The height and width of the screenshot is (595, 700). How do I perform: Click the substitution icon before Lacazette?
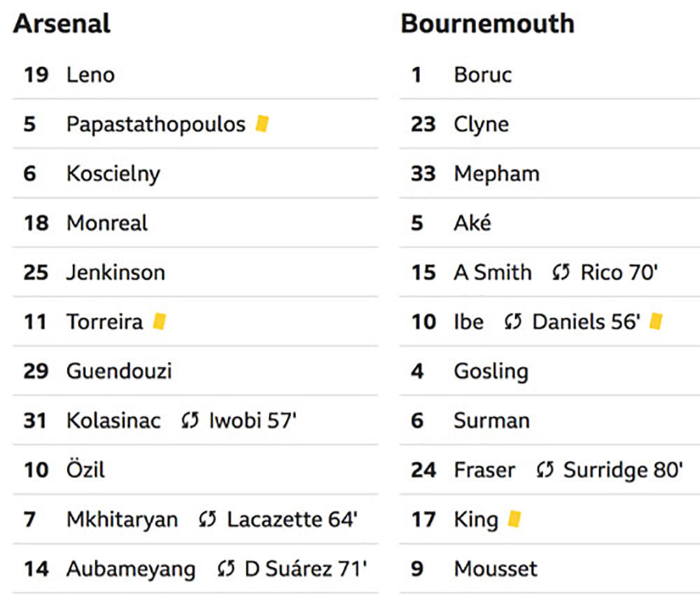(x=207, y=519)
